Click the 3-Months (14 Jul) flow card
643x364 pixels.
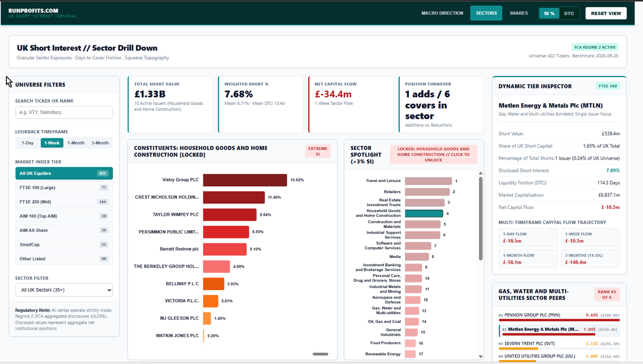(590, 259)
